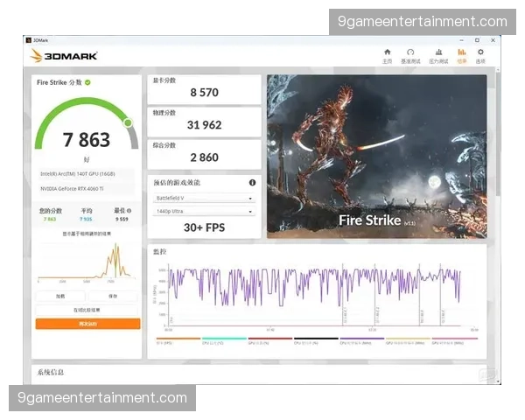Image resolution: width=525 pixels, height=420 pixels.
Task: Toggle the black CPU legend series
Action: 316,339
